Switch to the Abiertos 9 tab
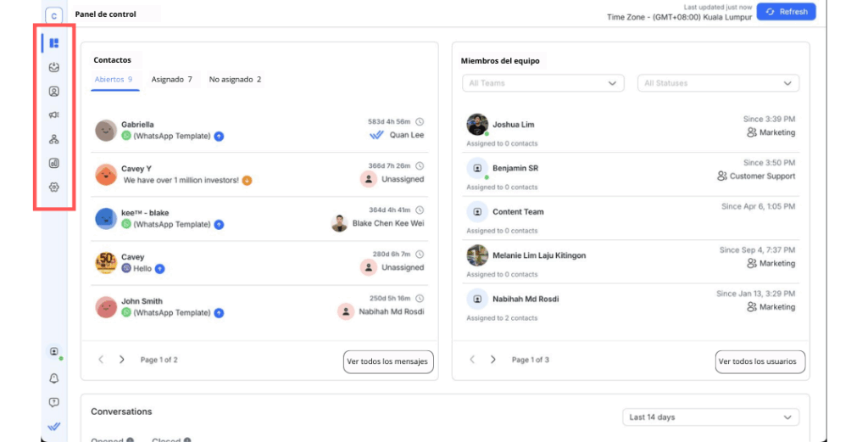The image size is (868, 442). pyautogui.click(x=114, y=80)
